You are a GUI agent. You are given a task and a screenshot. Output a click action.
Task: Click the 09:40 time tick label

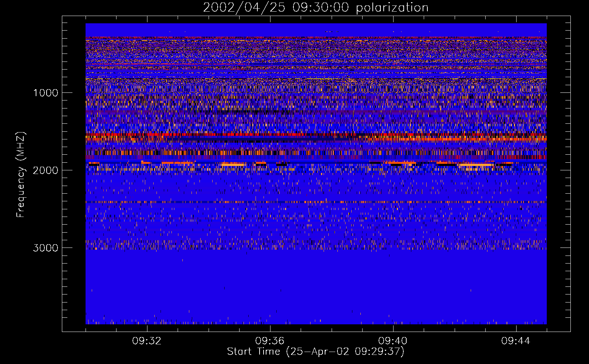tap(393, 341)
